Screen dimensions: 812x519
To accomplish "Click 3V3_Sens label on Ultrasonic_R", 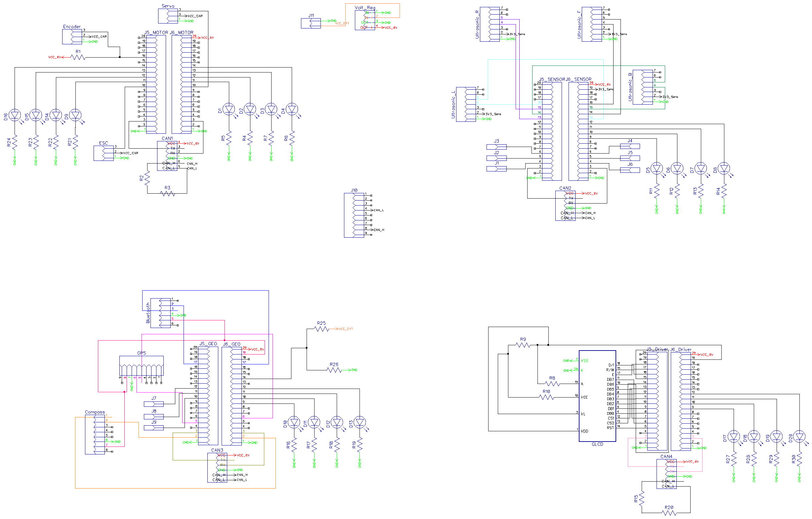I will click(517, 34).
